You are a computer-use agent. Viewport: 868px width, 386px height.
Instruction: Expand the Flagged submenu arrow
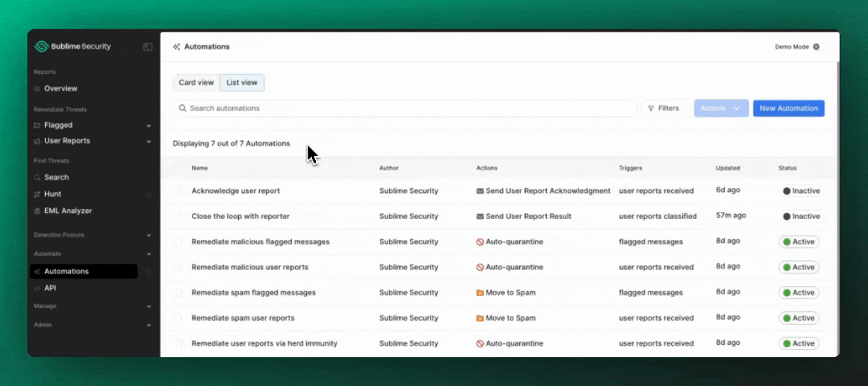(149, 125)
